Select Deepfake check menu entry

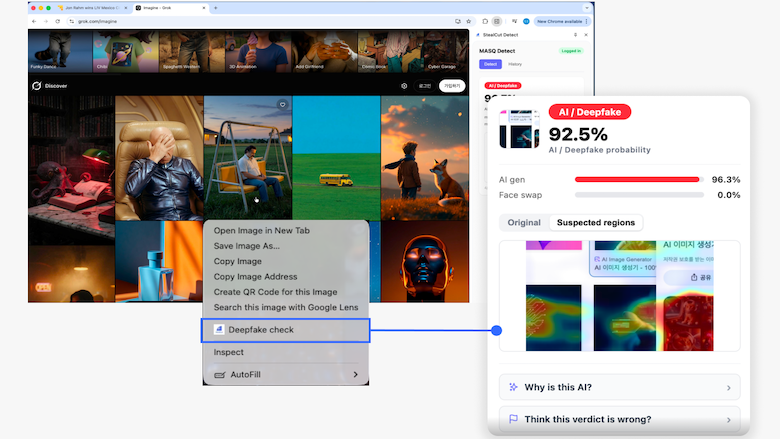tap(286, 330)
